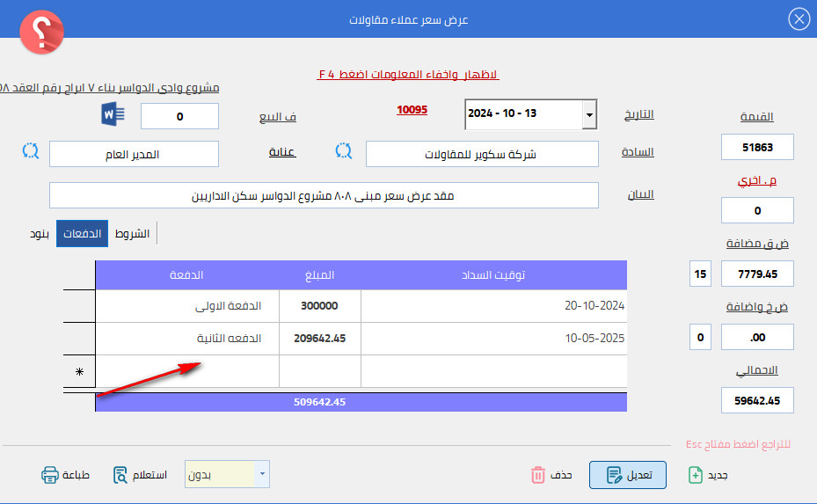Expand the بدون combo box
The image size is (817, 504).
click(262, 475)
